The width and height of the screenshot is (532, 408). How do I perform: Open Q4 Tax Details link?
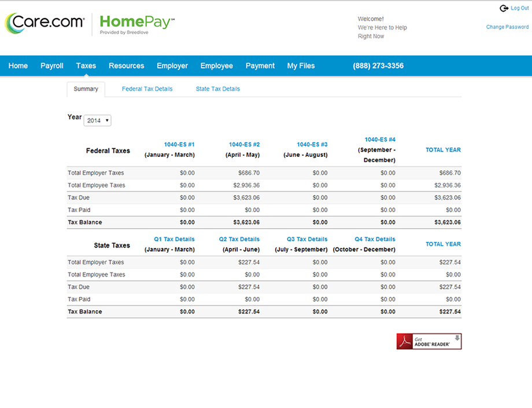tap(374, 238)
